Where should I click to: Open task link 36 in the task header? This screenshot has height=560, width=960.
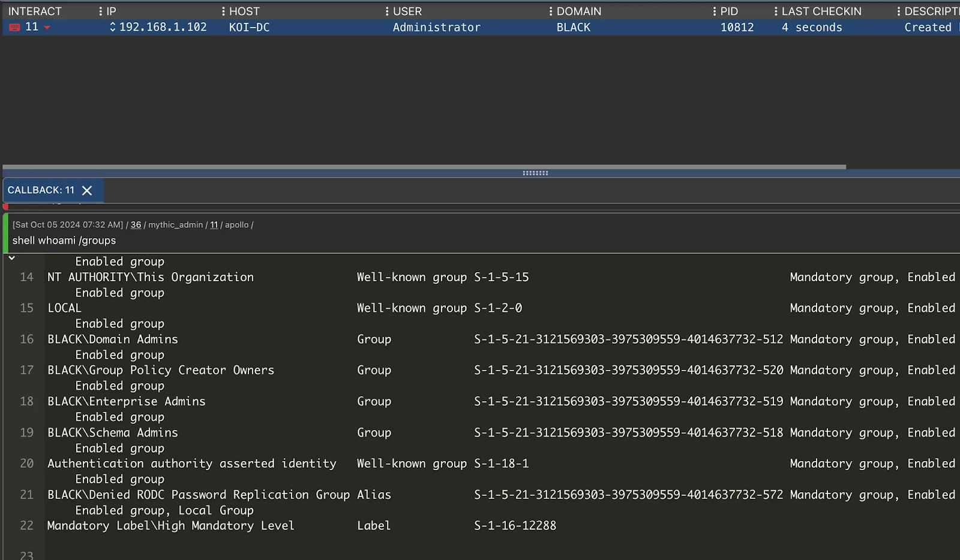[136, 225]
